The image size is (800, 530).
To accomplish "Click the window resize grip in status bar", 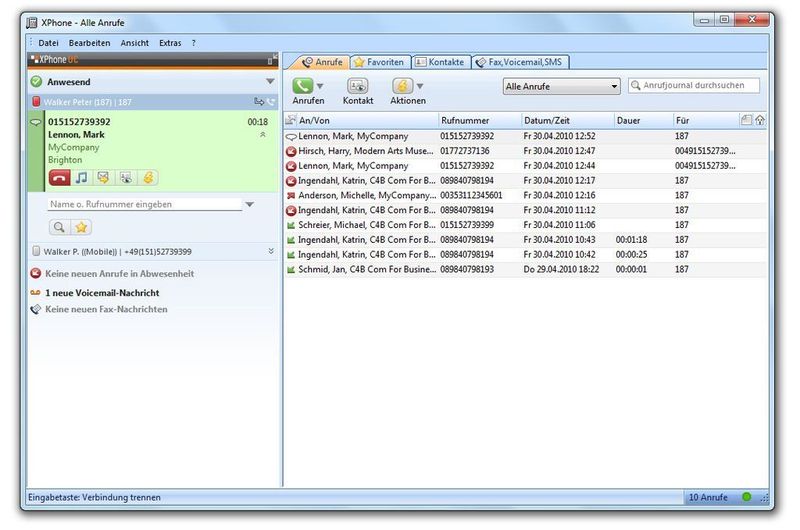I will pos(764,498).
